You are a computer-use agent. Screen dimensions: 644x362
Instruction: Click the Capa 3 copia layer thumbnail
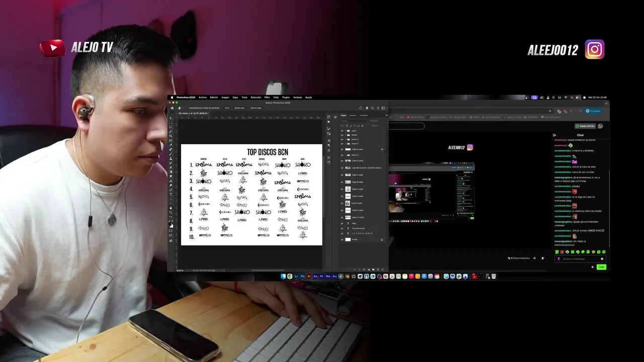pyautogui.click(x=348, y=189)
